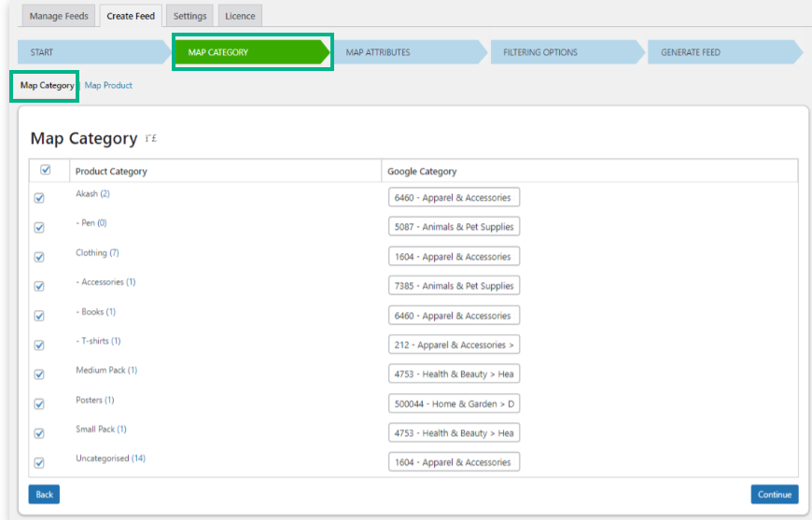This screenshot has height=521, width=812.
Task: Click the Product Category column header
Action: point(111,172)
